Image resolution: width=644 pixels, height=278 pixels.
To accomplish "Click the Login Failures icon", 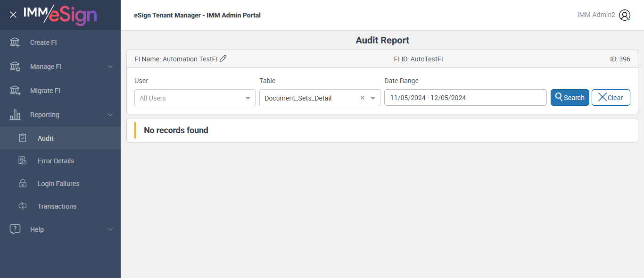I will (23, 184).
